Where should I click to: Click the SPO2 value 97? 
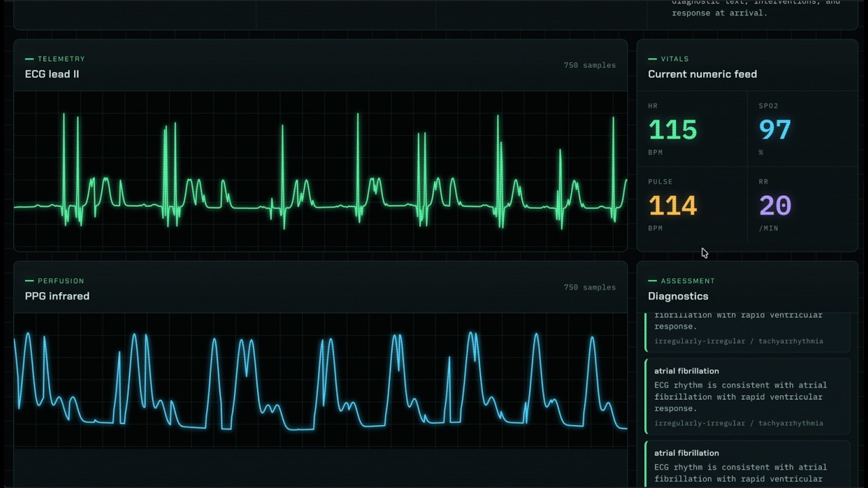point(775,129)
